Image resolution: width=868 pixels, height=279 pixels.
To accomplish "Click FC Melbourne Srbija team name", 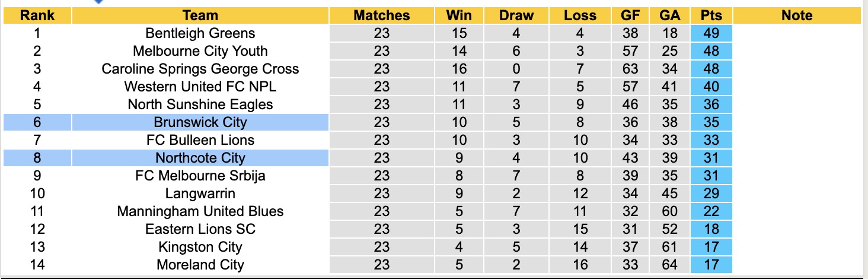I will click(x=200, y=176).
